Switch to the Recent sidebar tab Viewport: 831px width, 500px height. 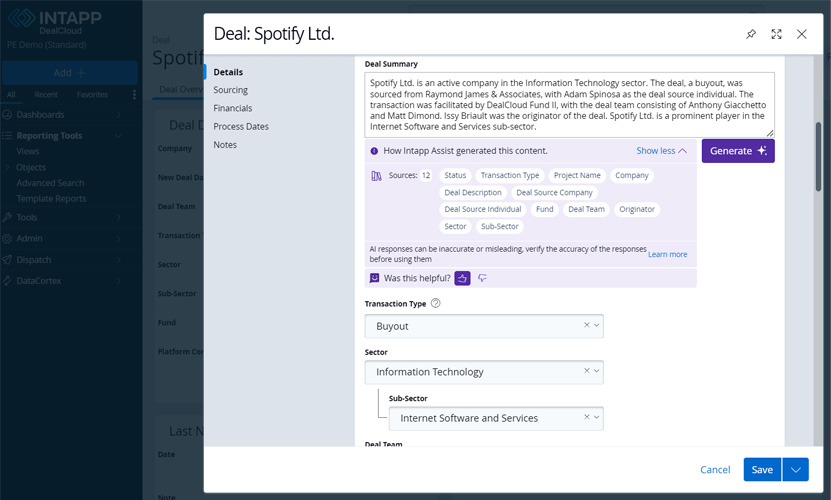[x=46, y=95]
